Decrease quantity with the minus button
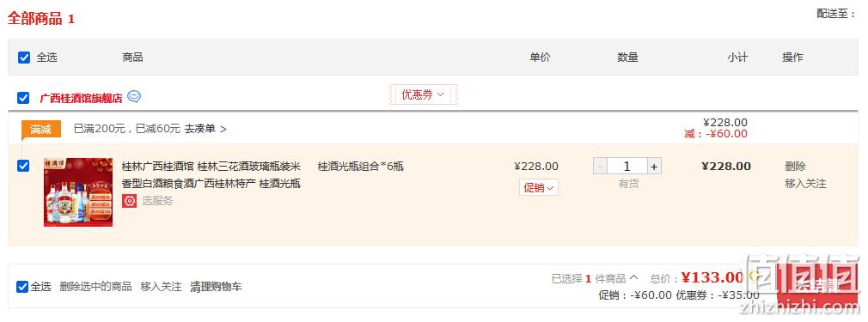868x322 pixels. pos(600,167)
